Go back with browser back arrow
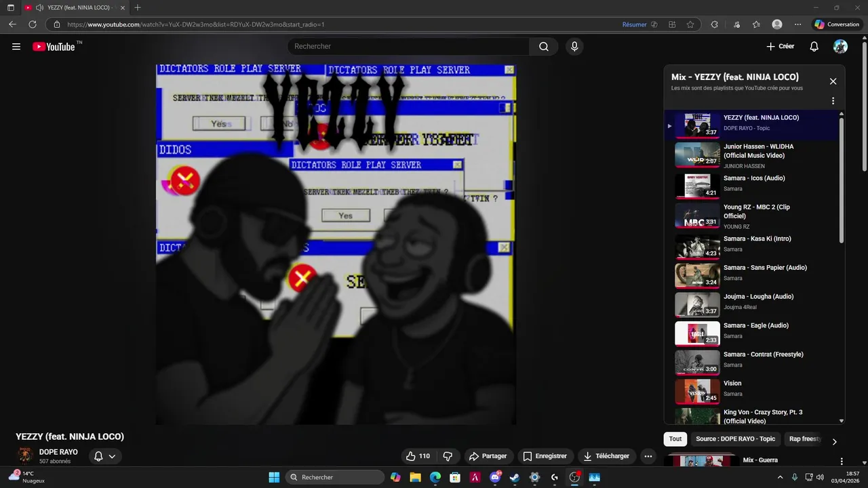 click(12, 24)
